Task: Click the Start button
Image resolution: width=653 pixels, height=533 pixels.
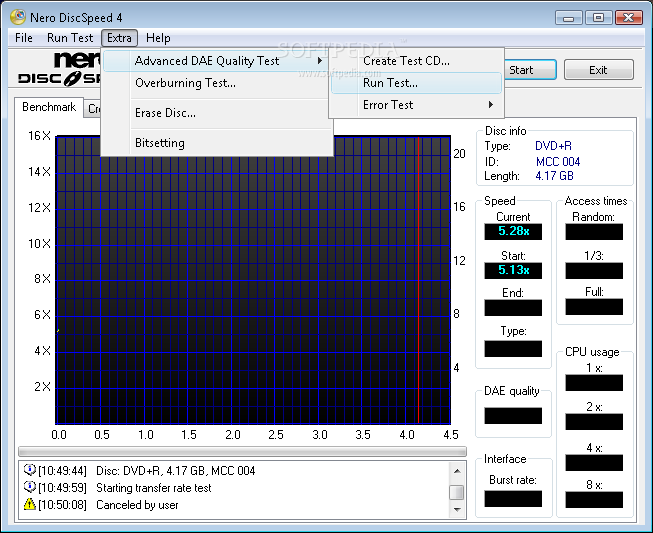Action: coord(530,70)
